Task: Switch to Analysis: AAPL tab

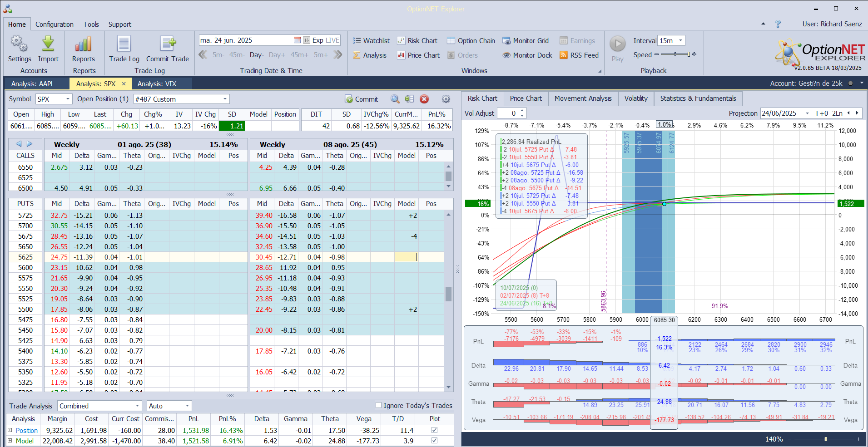Action: [x=33, y=84]
